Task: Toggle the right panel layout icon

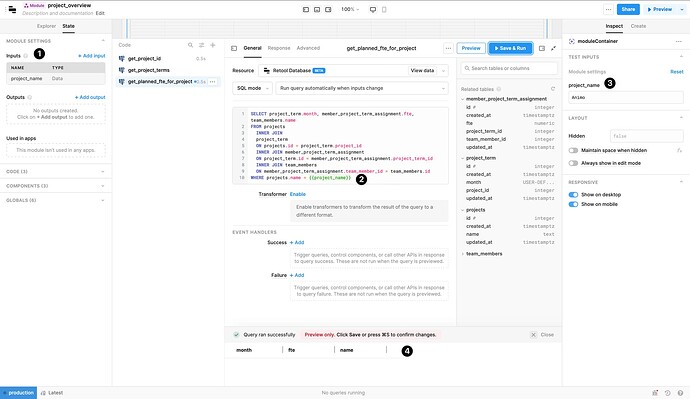Action: click(328, 9)
